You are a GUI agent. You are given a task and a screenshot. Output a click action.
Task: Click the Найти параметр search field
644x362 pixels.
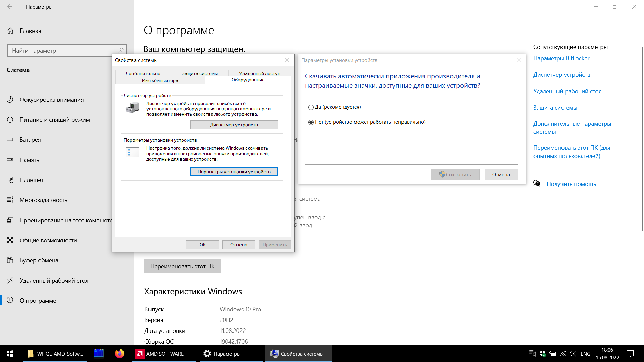point(64,51)
